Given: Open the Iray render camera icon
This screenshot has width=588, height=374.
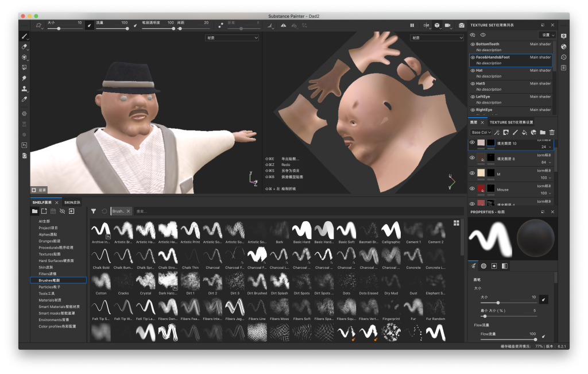Looking at the screenshot, I should coord(462,25).
